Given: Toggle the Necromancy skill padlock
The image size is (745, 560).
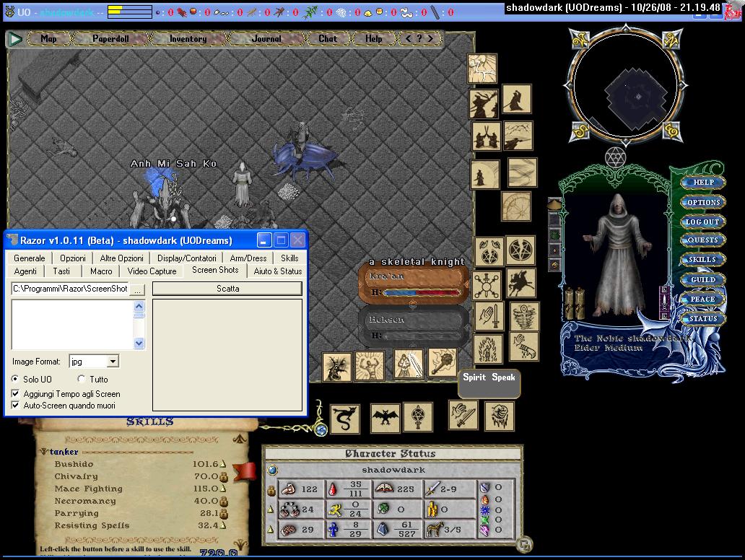Looking at the screenshot, I should click(223, 501).
